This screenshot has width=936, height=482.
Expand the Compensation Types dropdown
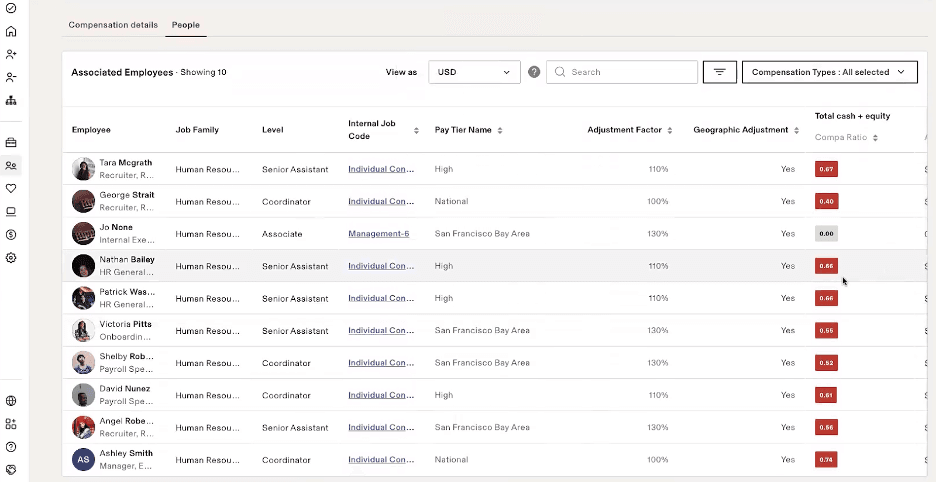[x=829, y=72]
